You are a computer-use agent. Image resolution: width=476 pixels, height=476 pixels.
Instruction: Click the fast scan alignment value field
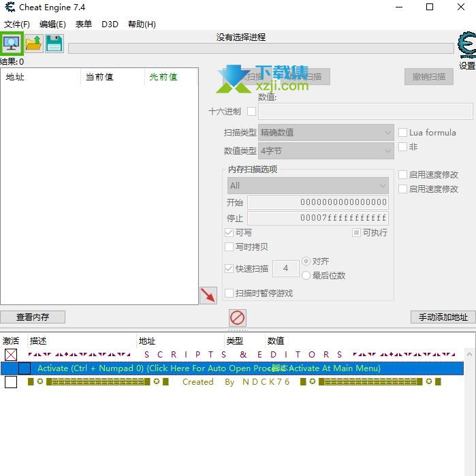[x=285, y=268]
